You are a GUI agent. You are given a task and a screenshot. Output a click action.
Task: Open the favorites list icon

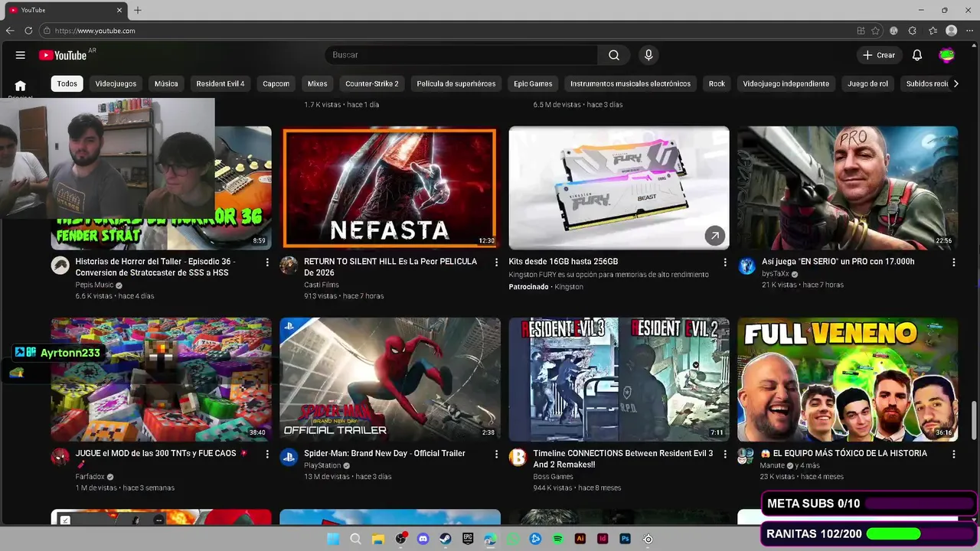(933, 31)
